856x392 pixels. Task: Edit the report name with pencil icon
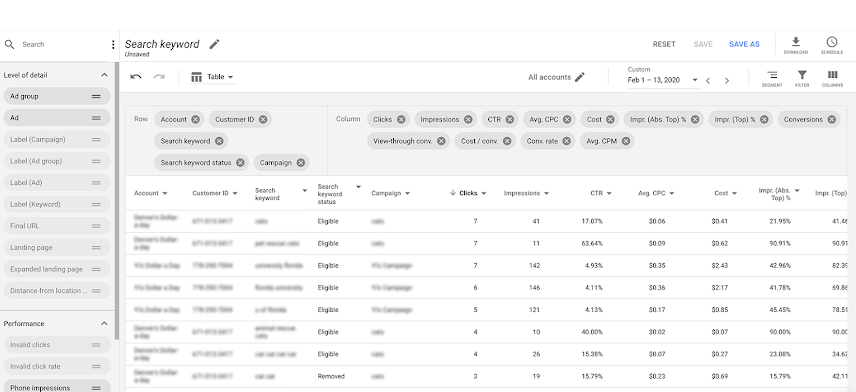(215, 44)
